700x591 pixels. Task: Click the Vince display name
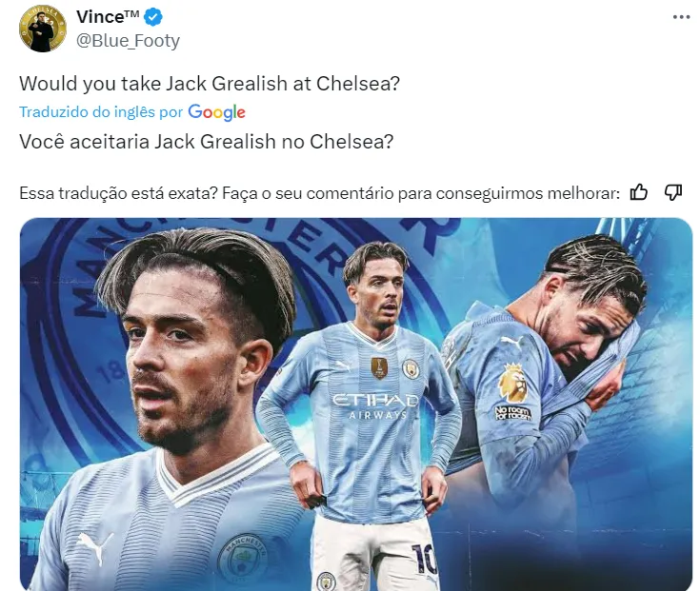(108, 17)
